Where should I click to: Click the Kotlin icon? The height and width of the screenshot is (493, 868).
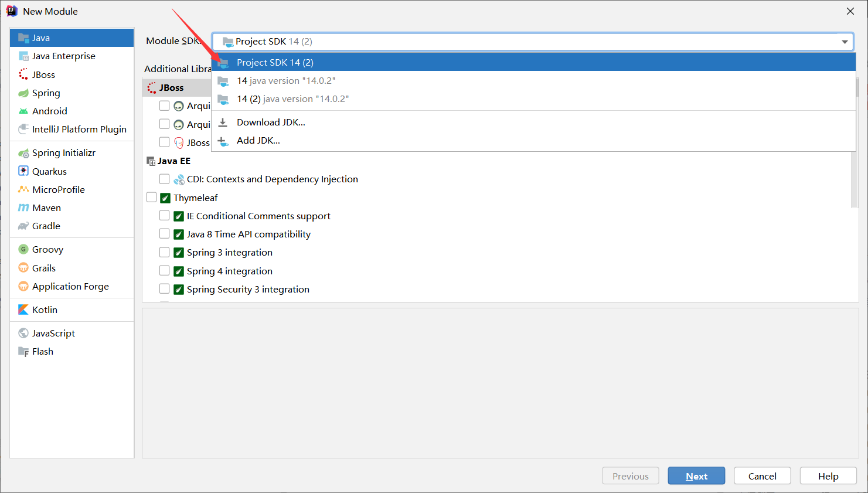coord(23,310)
